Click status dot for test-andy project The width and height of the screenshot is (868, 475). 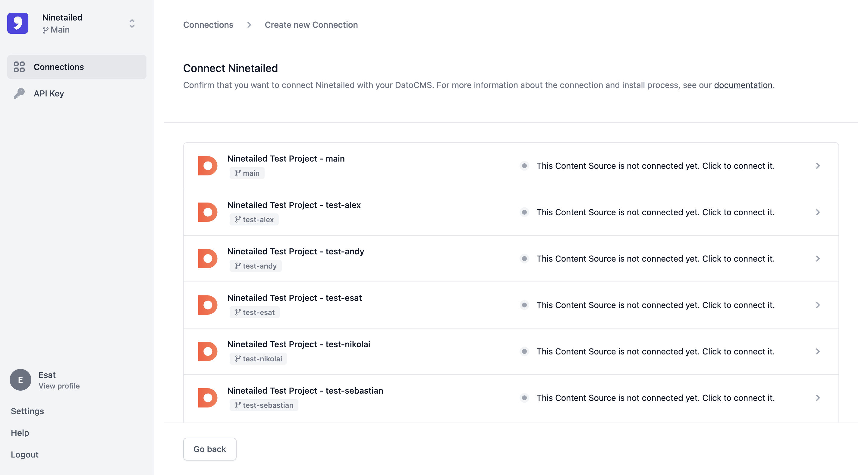[524, 259]
